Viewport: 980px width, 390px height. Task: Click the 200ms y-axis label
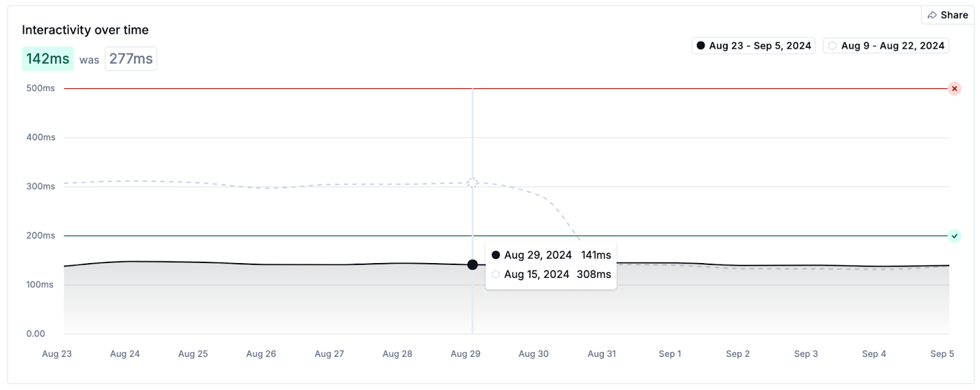pyautogui.click(x=40, y=235)
